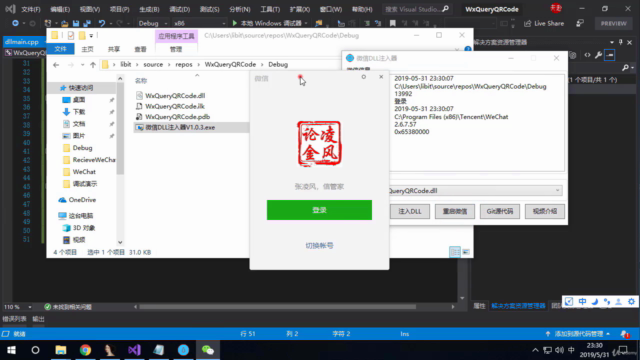Open Visual Studio 编辑(E) menu
This screenshot has height=360, width=640.
(x=60, y=9)
